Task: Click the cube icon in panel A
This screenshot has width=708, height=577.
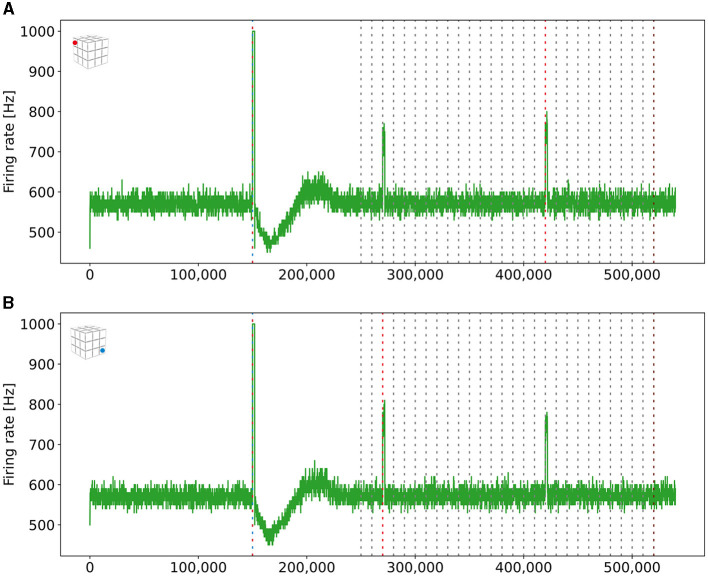Action: tap(91, 52)
